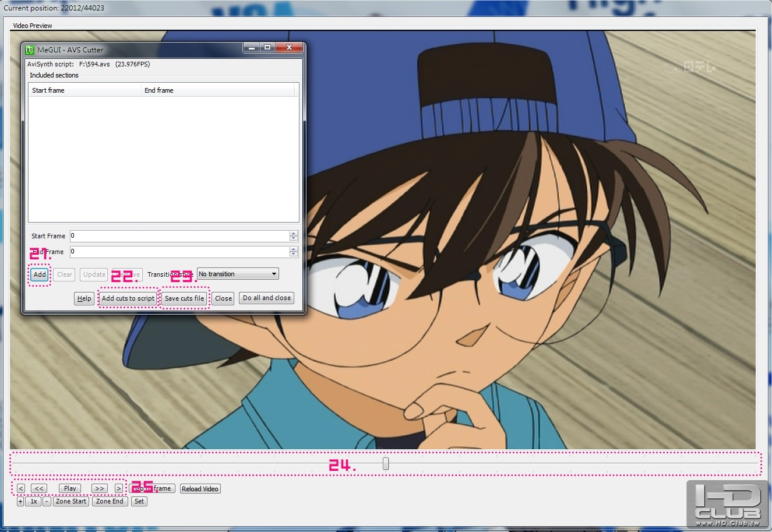Click Do all and close
This screenshot has height=532, width=772.
pyautogui.click(x=267, y=298)
